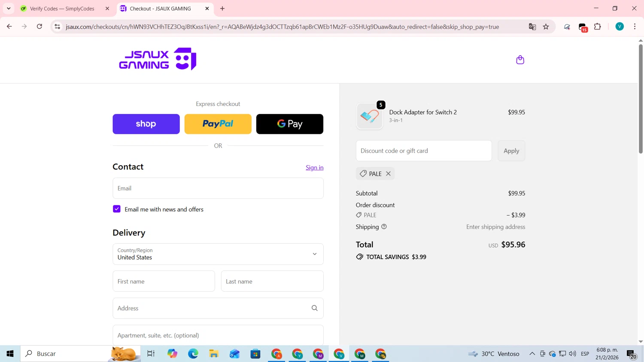Close the Checkout JSAUX GAMING tab

click(x=207, y=9)
